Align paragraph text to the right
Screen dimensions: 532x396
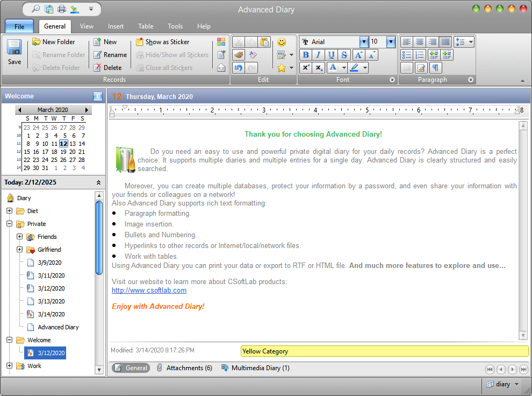click(x=433, y=42)
